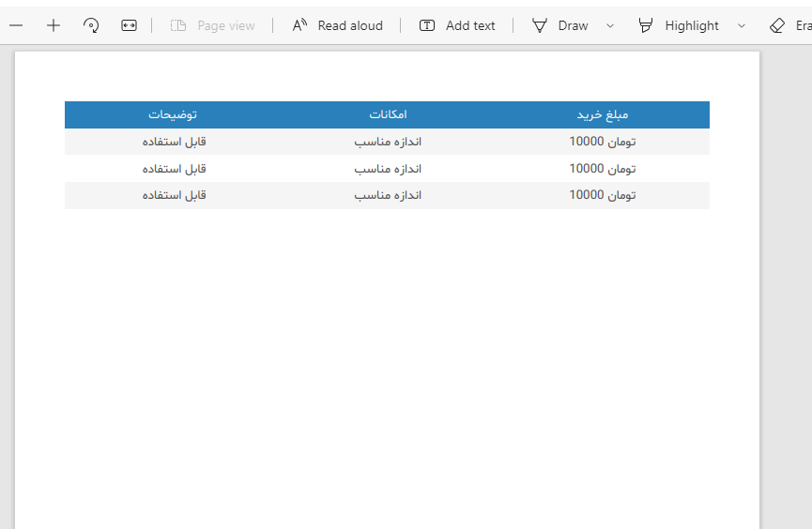
Task: Click قابل استفاده in the first row
Action: pos(174,142)
